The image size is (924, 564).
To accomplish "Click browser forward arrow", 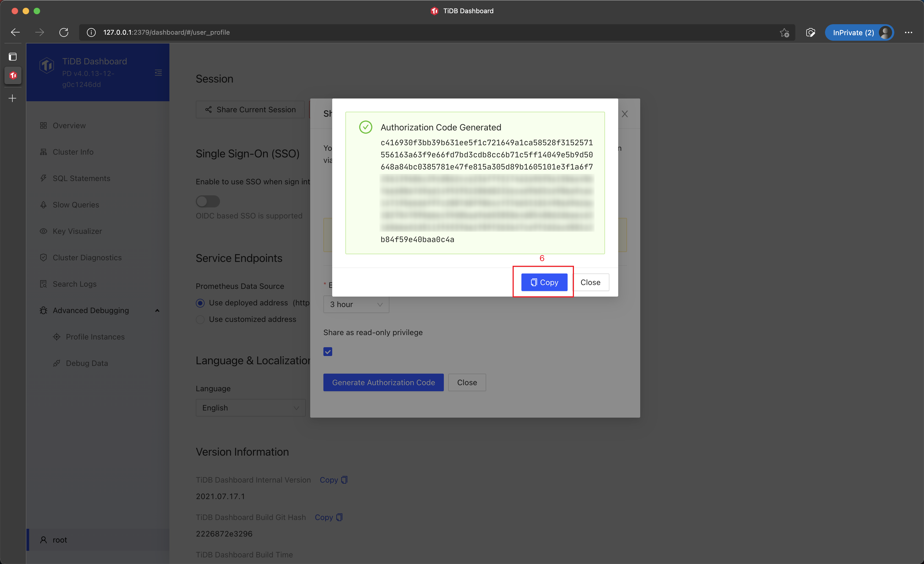I will [x=40, y=32].
